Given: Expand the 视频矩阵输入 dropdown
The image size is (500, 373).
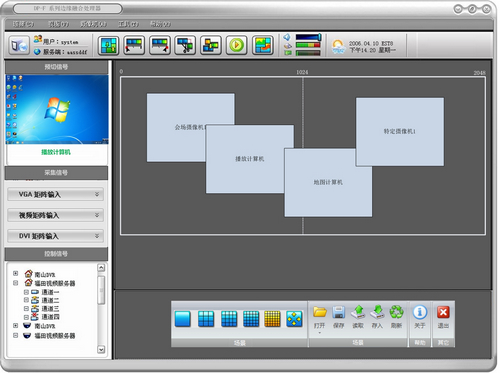Looking at the screenshot, I should 56,215.
